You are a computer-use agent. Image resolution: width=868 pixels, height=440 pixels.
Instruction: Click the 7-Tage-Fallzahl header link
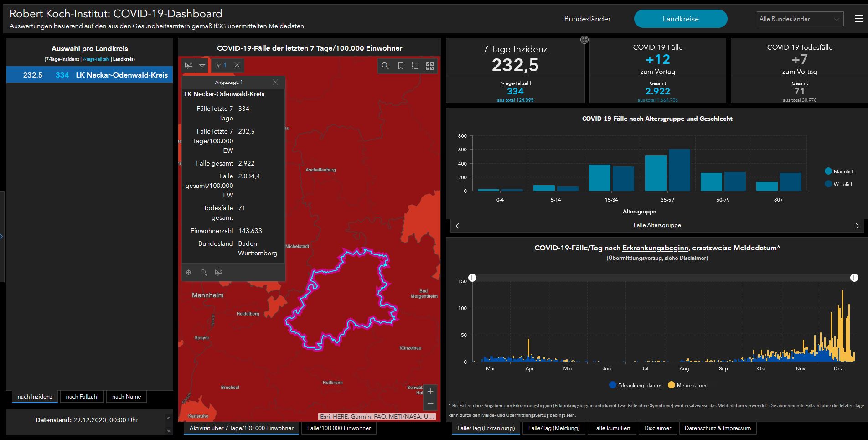(96, 59)
